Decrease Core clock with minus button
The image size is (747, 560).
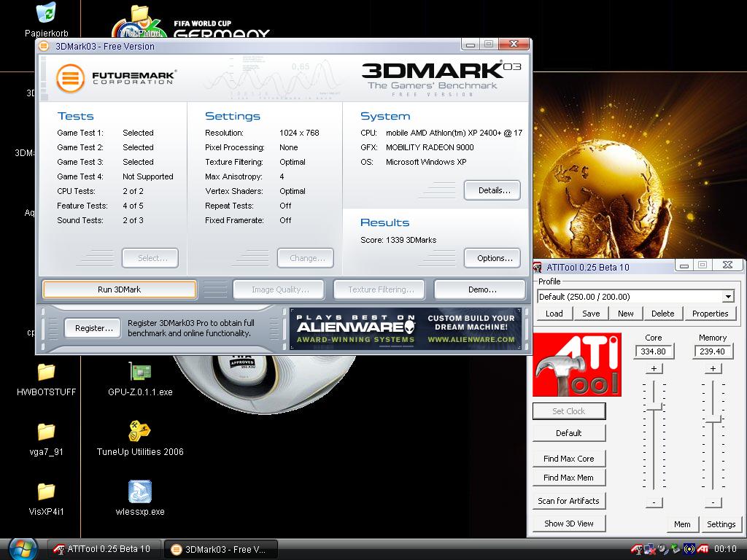pos(654,502)
